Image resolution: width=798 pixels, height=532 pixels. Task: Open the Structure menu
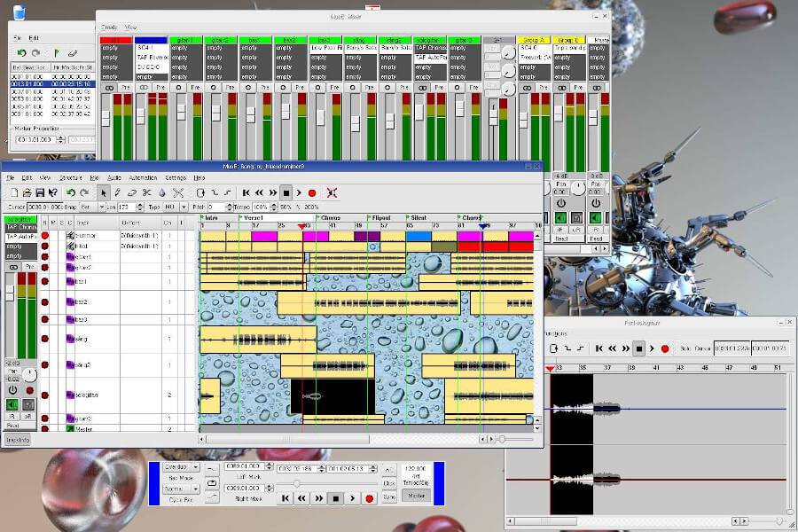point(70,178)
